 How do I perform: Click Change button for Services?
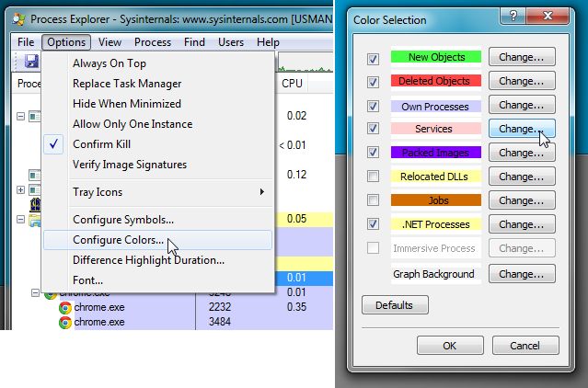(522, 129)
